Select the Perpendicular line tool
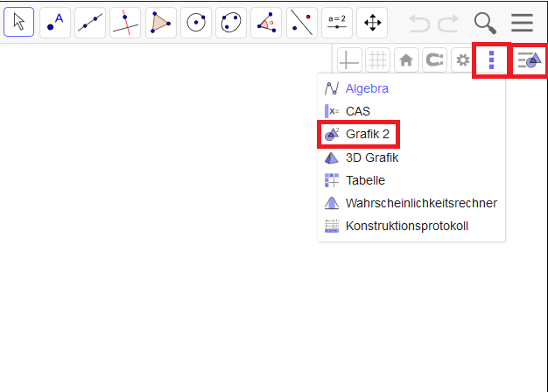Image resolution: width=548 pixels, height=392 pixels. click(x=125, y=23)
